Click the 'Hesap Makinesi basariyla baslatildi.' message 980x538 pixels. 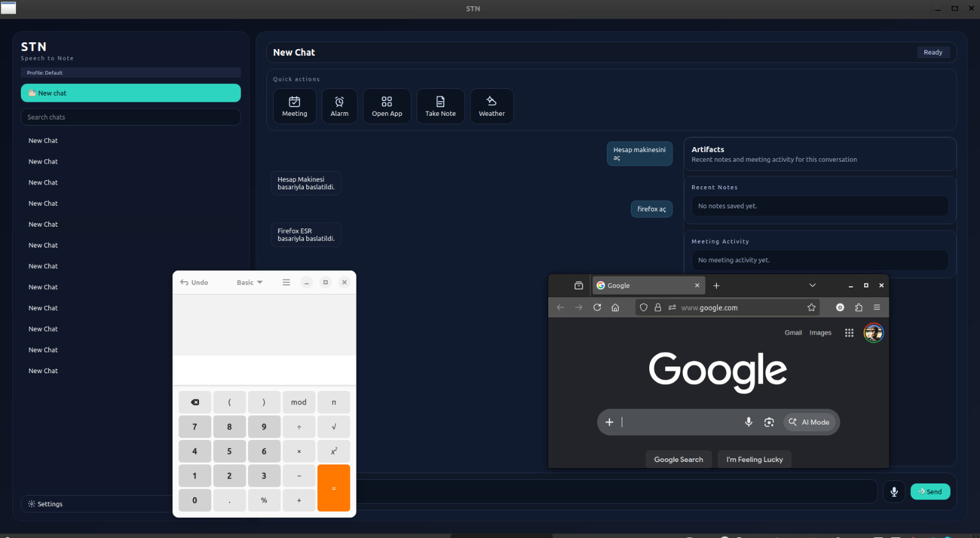(306, 183)
